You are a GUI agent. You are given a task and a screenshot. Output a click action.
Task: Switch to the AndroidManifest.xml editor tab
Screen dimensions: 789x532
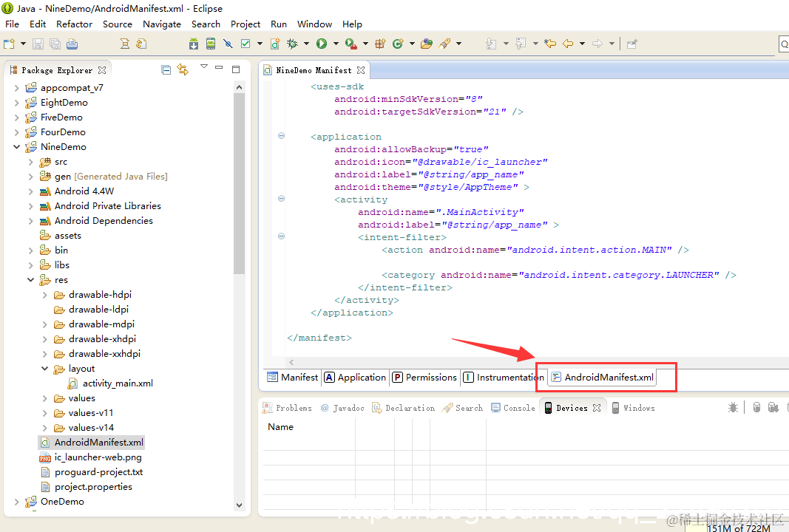602,377
